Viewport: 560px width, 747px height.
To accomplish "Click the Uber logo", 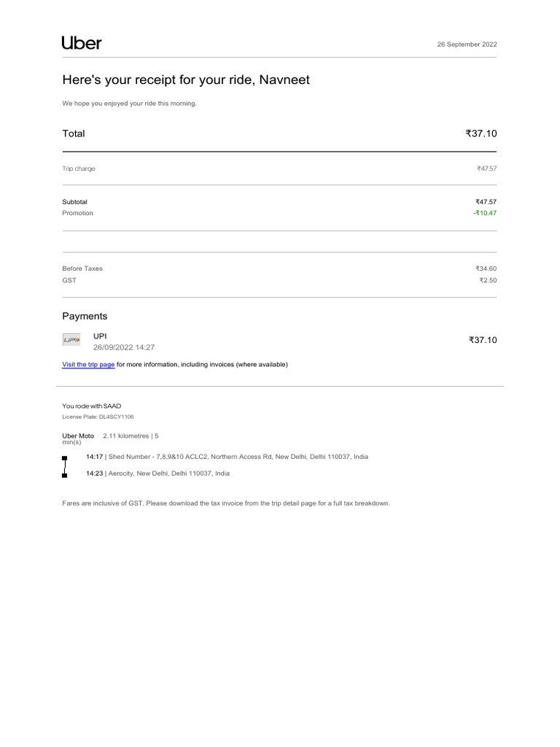I will tap(82, 43).
